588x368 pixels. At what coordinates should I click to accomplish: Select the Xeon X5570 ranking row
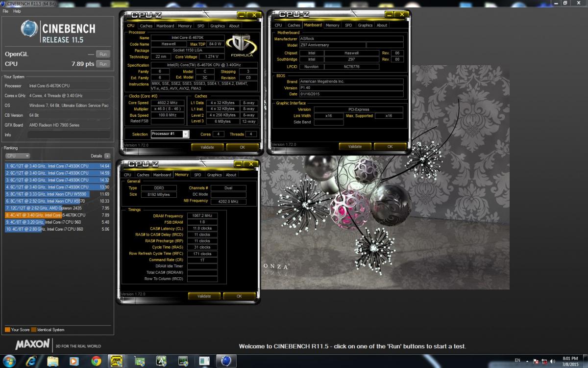pyautogui.click(x=58, y=201)
